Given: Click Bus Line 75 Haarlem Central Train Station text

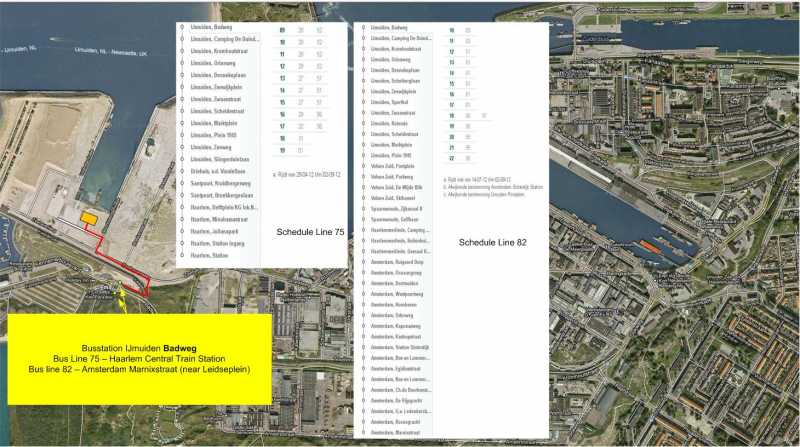Looking at the screenshot, I should (x=139, y=359).
